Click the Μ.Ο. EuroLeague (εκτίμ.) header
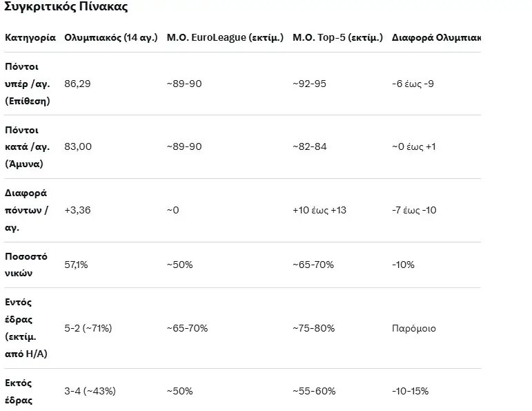The width and height of the screenshot is (532, 411). click(x=225, y=37)
